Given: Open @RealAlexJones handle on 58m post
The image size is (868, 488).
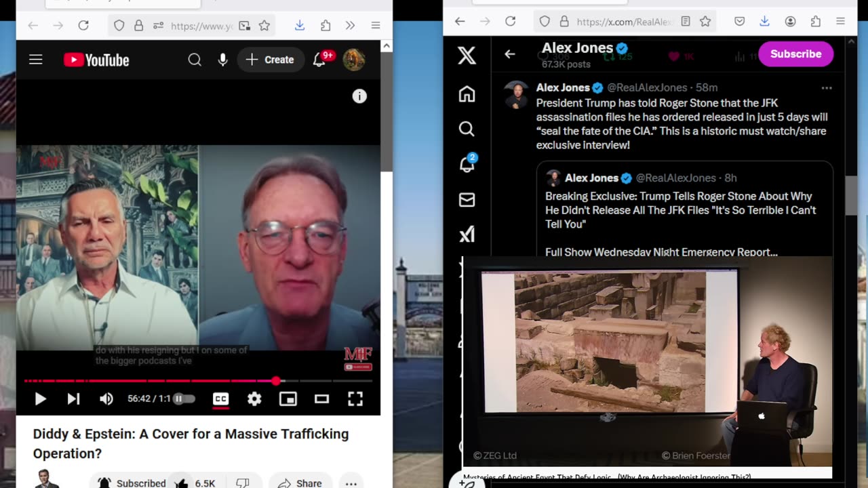Looking at the screenshot, I should (x=646, y=87).
